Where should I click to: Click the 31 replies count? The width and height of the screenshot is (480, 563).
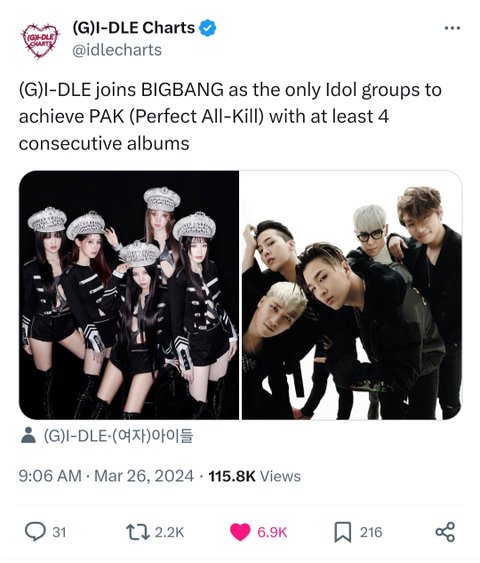coord(59,532)
